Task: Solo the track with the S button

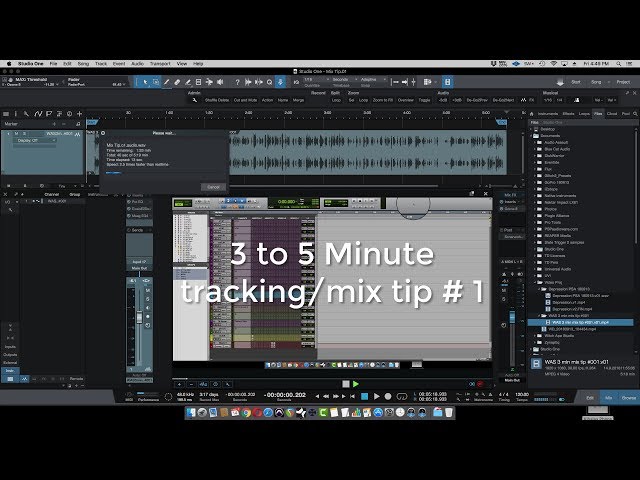Action: [x=24, y=133]
